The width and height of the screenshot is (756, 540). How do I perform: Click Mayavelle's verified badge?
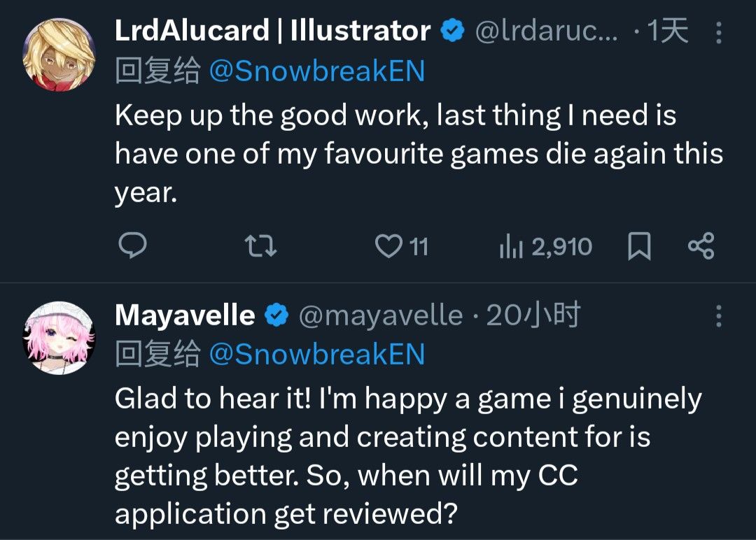click(x=276, y=316)
